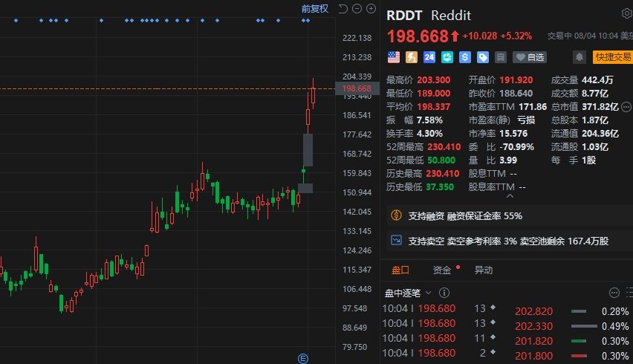Click the 202.330 ask price
The image size is (633, 364).
533,326
